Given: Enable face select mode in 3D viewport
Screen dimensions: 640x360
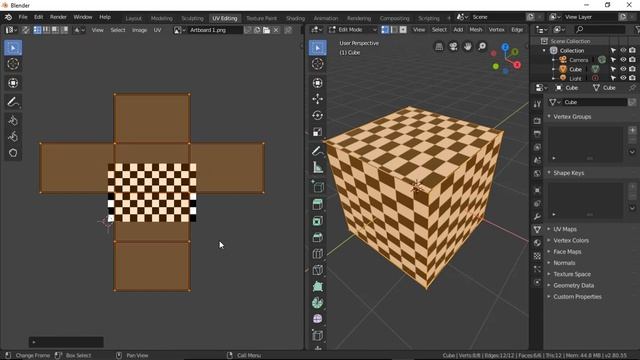Looking at the screenshot, I should coord(403,30).
